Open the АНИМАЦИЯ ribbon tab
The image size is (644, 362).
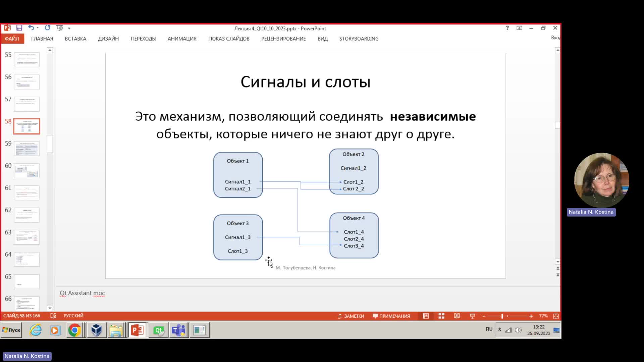(x=182, y=39)
